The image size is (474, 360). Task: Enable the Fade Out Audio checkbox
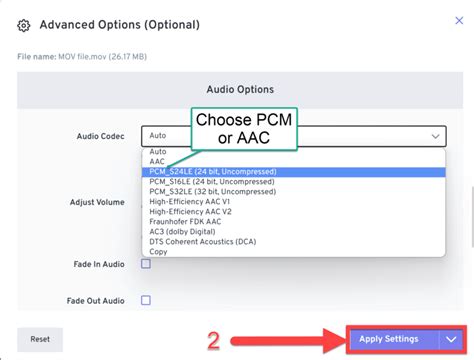(146, 300)
